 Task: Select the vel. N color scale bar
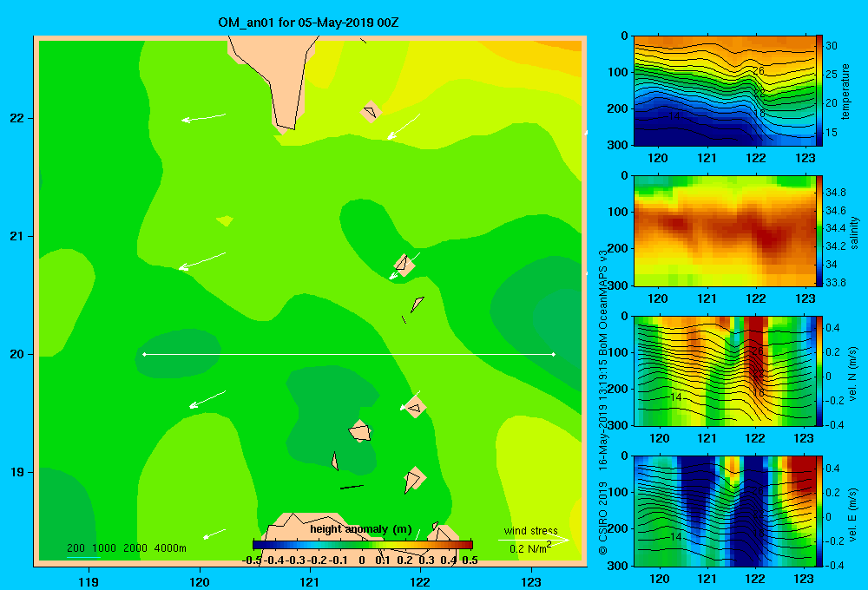(x=819, y=370)
